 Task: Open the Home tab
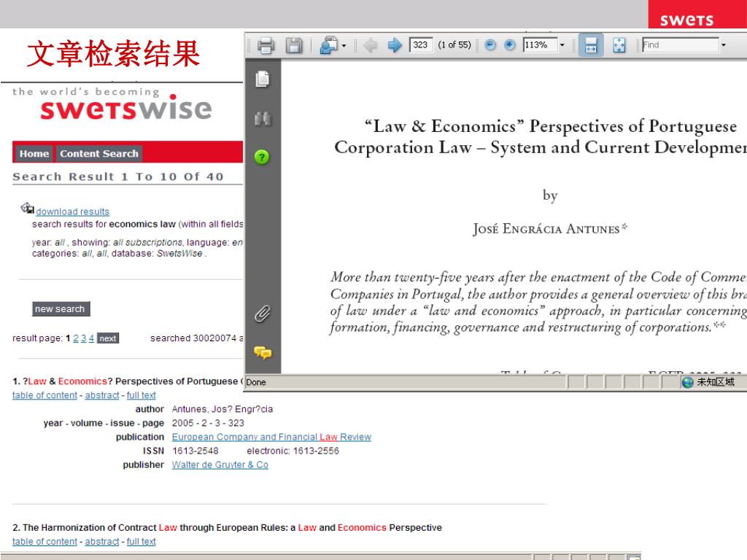tap(34, 154)
